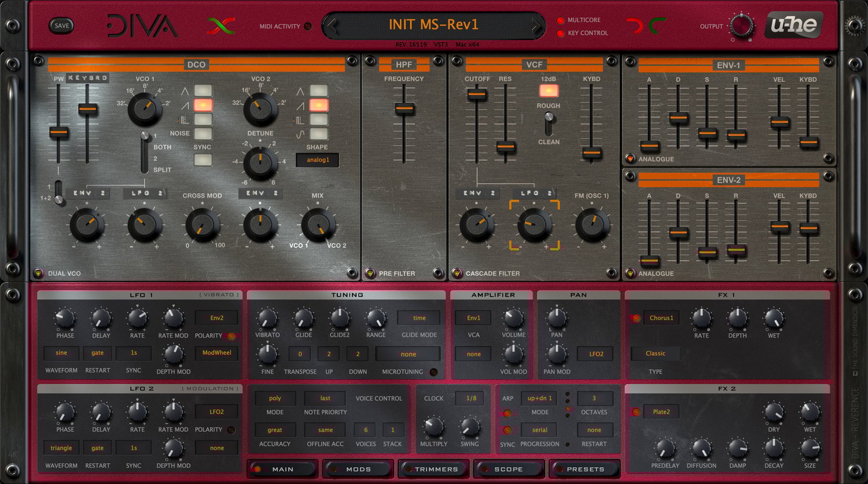Screen dimensions: 868x484
Task: Toggle FX 2 Plate2 power button
Action: pyautogui.click(x=636, y=412)
